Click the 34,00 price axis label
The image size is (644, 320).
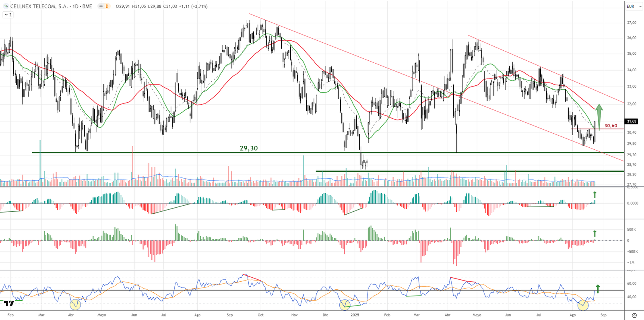click(632, 70)
